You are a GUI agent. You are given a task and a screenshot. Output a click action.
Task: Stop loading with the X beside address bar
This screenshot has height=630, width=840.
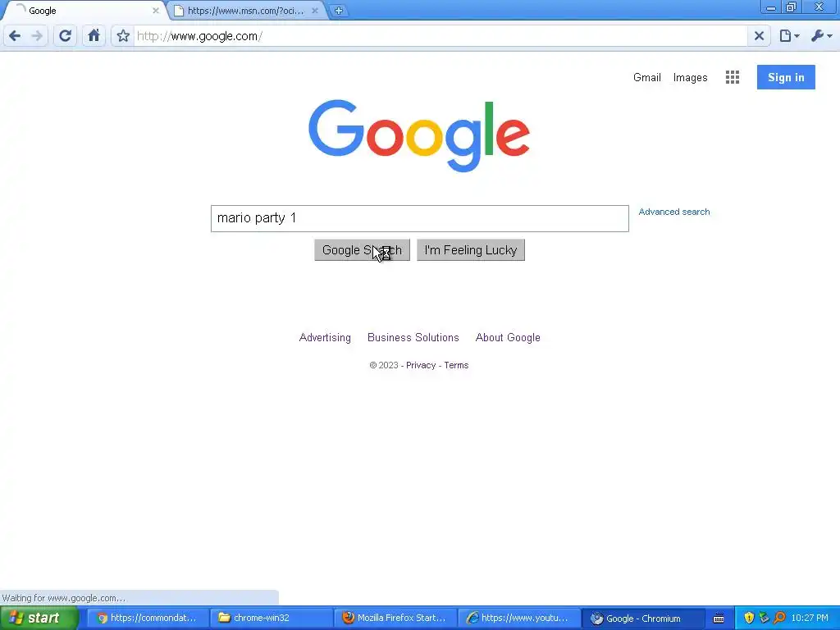(759, 36)
